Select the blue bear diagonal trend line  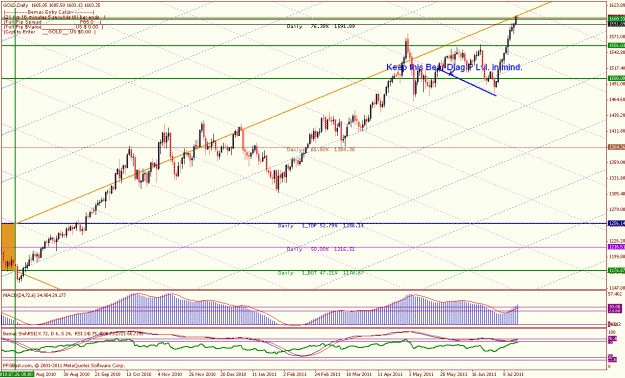pyautogui.click(x=468, y=82)
